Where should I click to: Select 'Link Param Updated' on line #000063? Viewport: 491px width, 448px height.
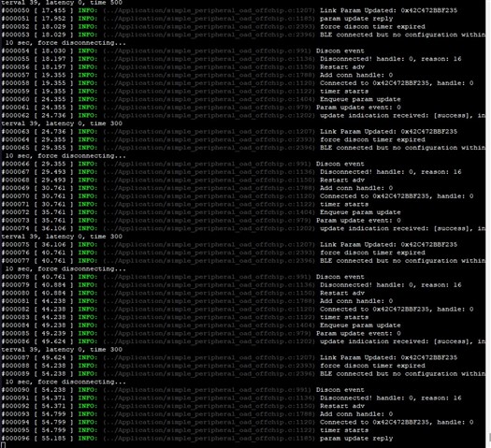[358, 132]
